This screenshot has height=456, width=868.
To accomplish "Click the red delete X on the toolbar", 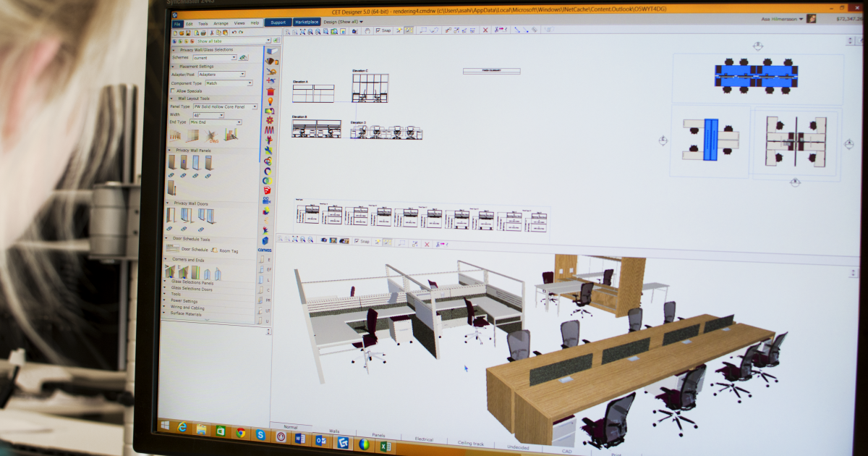I will click(x=485, y=31).
